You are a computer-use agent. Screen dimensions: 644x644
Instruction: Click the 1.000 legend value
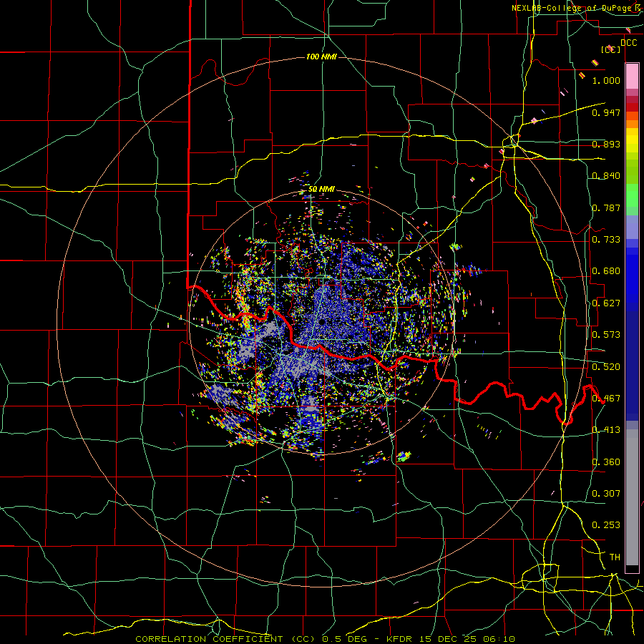point(606,80)
